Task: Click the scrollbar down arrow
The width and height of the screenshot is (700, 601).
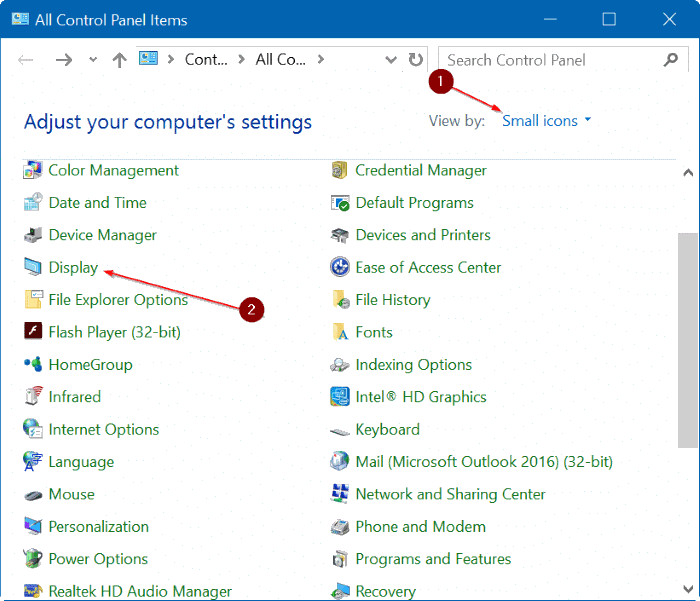Action: [688, 589]
